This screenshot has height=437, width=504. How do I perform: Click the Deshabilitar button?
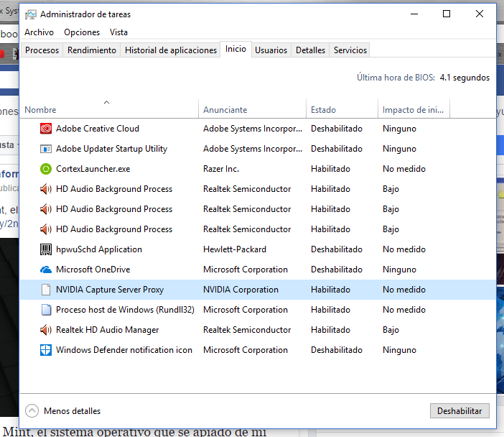pos(459,411)
